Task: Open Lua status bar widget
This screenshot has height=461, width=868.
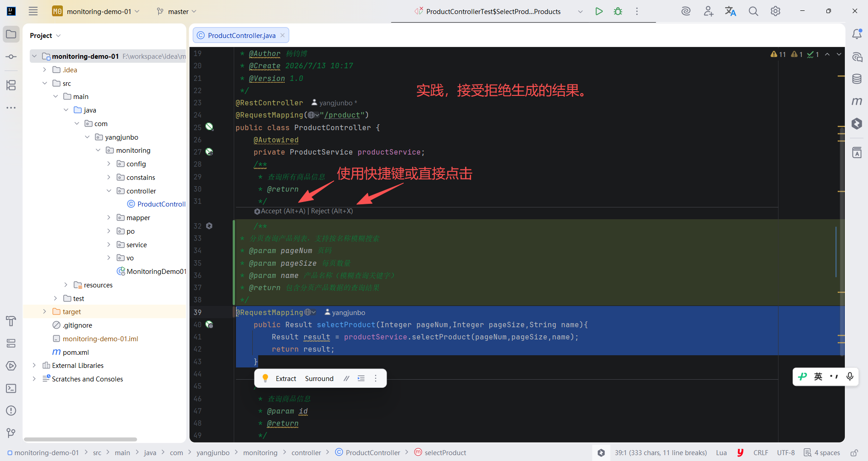Action: point(721,452)
